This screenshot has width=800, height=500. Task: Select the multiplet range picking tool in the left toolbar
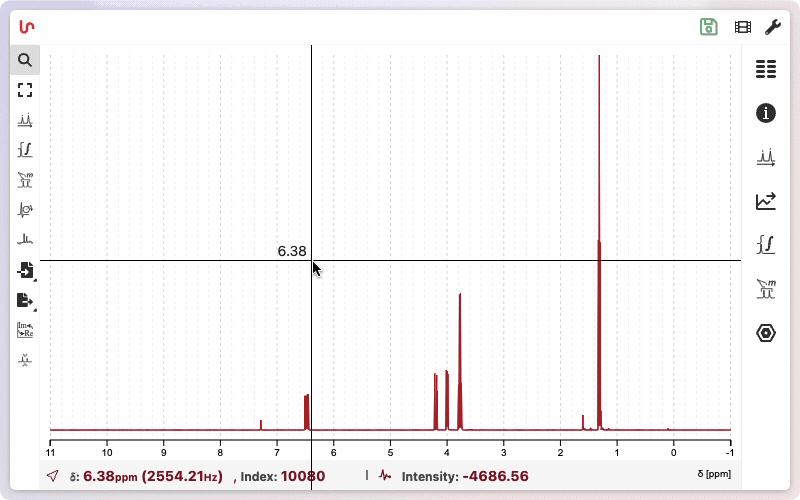(x=25, y=180)
